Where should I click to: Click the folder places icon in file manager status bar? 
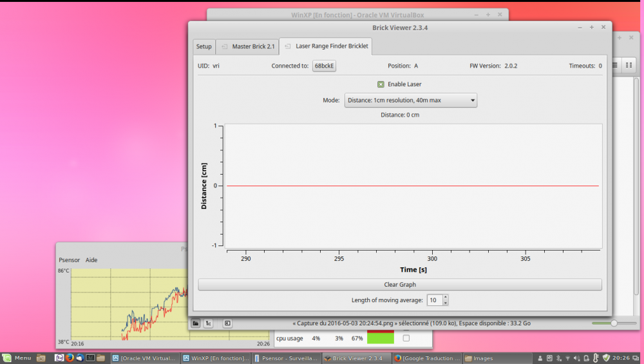click(195, 323)
